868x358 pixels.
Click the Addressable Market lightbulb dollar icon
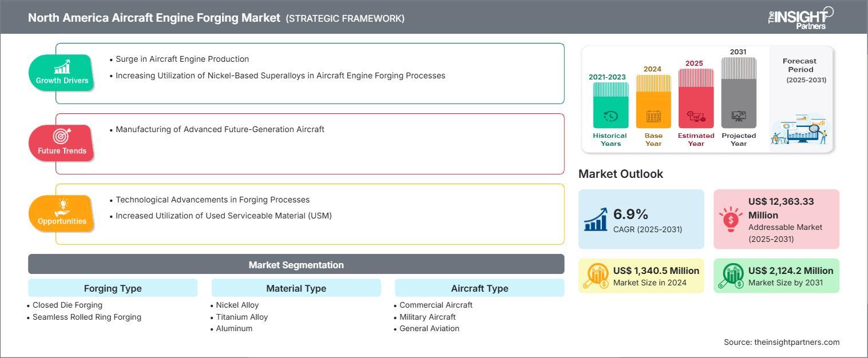(x=731, y=220)
